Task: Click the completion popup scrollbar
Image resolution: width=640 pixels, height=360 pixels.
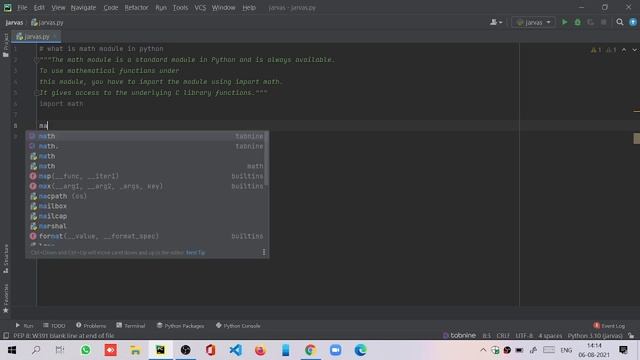Action: 267,159
